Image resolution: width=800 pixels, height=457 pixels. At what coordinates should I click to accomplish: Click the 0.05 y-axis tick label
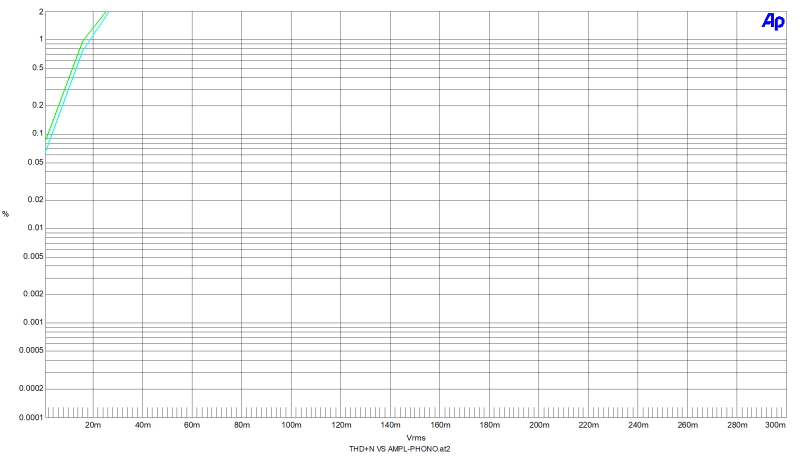tap(36, 162)
